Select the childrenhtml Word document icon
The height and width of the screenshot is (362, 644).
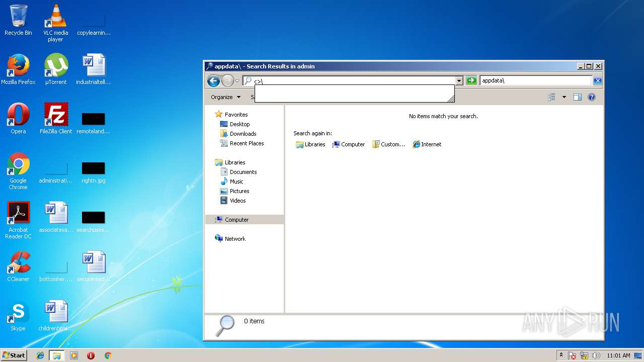[x=56, y=316]
